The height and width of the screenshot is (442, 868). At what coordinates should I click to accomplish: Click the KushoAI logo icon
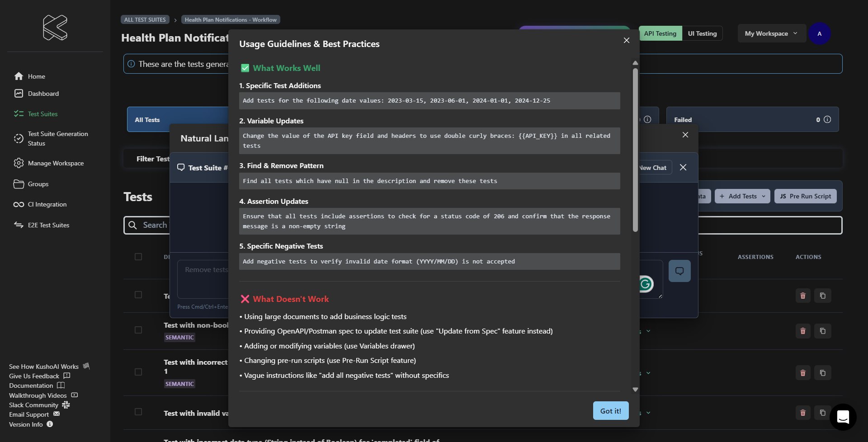click(x=55, y=28)
